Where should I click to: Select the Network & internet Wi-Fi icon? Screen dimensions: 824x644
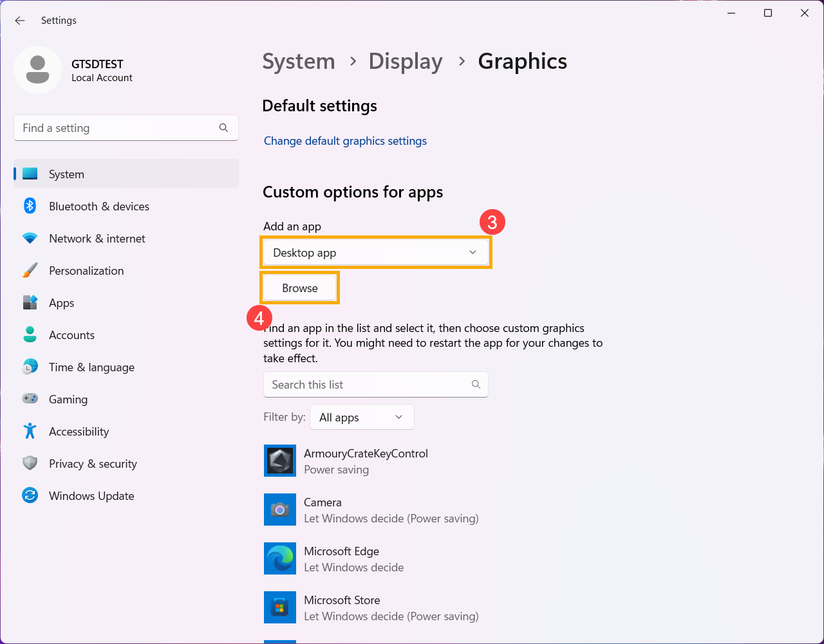coord(30,239)
